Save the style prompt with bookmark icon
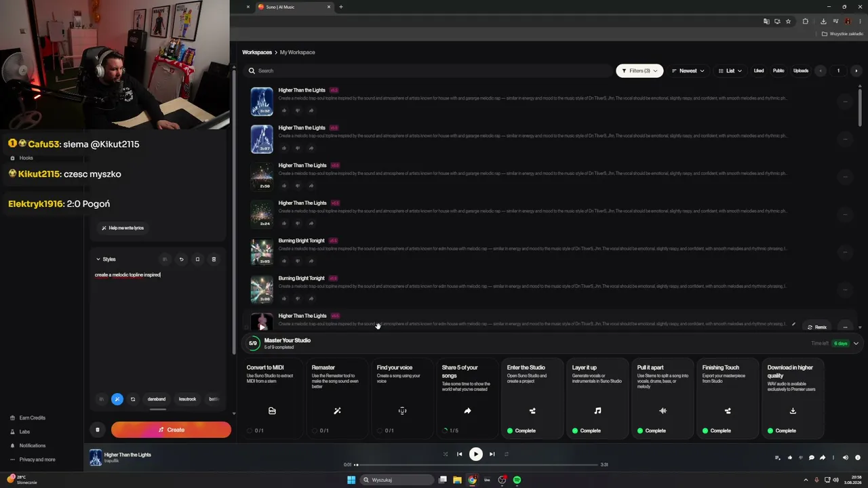This screenshot has width=868, height=488. (x=197, y=259)
